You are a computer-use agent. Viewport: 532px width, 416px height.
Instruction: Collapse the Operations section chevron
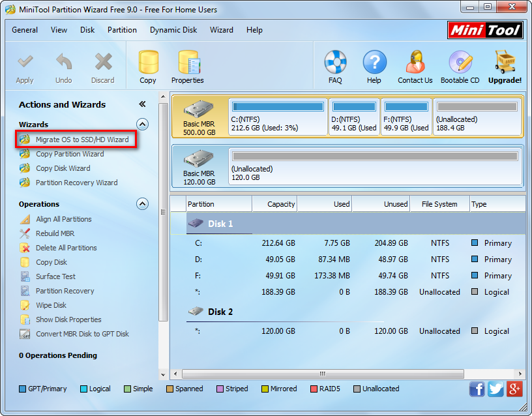click(143, 204)
